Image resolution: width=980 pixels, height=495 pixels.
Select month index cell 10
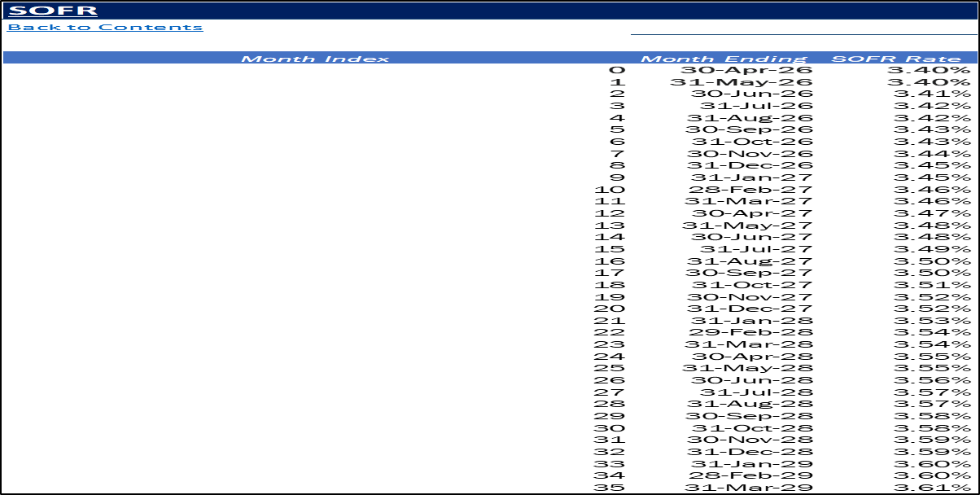tap(610, 190)
